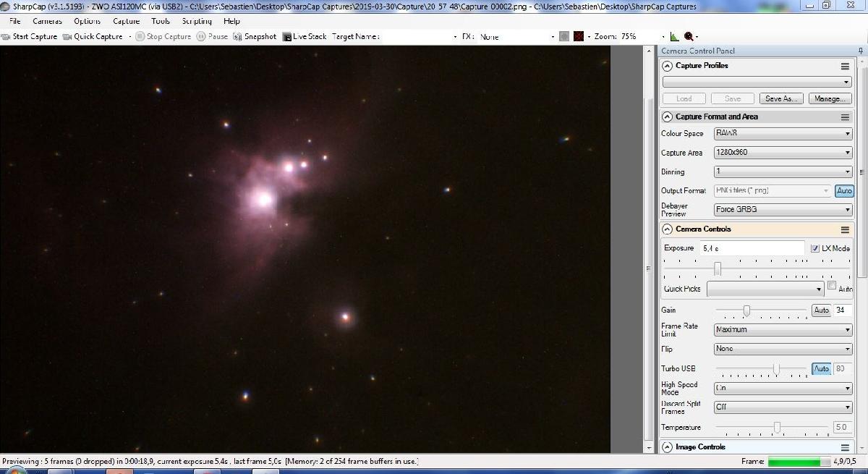Viewport: 868px width, 474px height.
Task: Click the Stop Capture toolbar button
Action: pos(163,36)
